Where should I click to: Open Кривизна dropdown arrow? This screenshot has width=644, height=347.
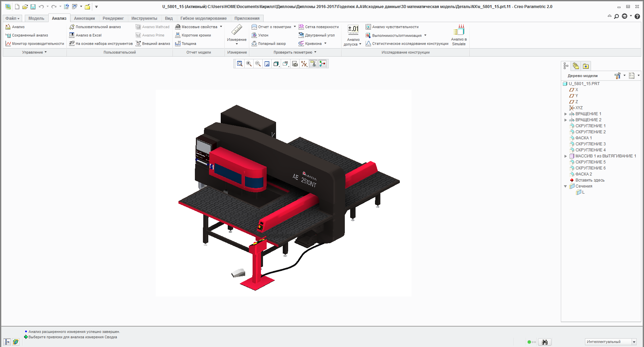point(325,44)
